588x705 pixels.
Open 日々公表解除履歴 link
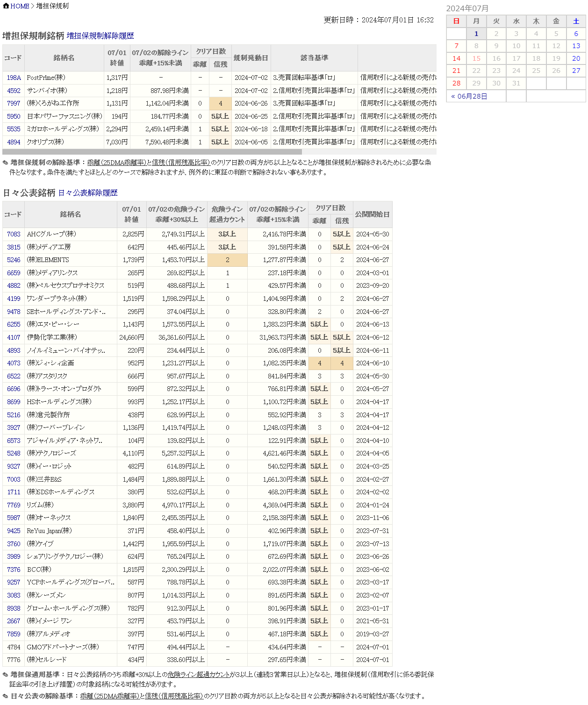88,193
